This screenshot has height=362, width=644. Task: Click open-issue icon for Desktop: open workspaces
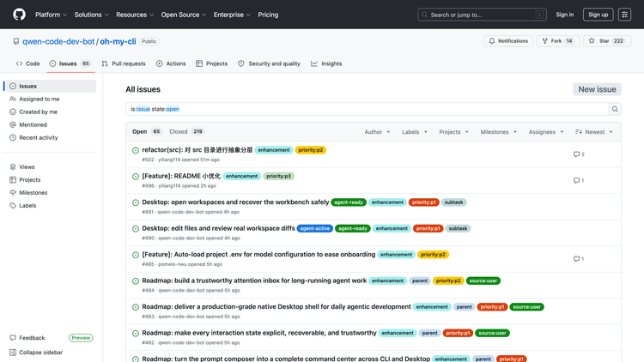tap(136, 202)
